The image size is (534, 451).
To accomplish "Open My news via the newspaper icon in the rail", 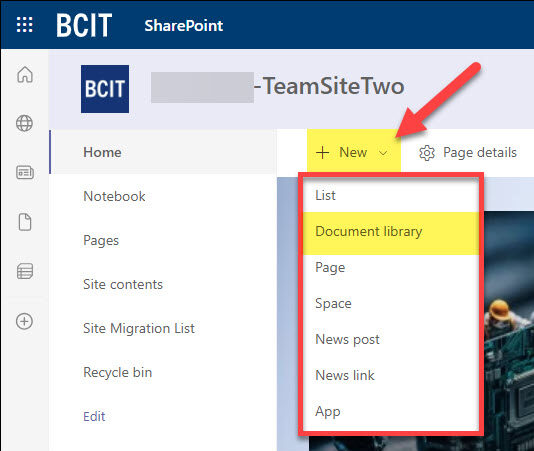I will pyautogui.click(x=25, y=172).
